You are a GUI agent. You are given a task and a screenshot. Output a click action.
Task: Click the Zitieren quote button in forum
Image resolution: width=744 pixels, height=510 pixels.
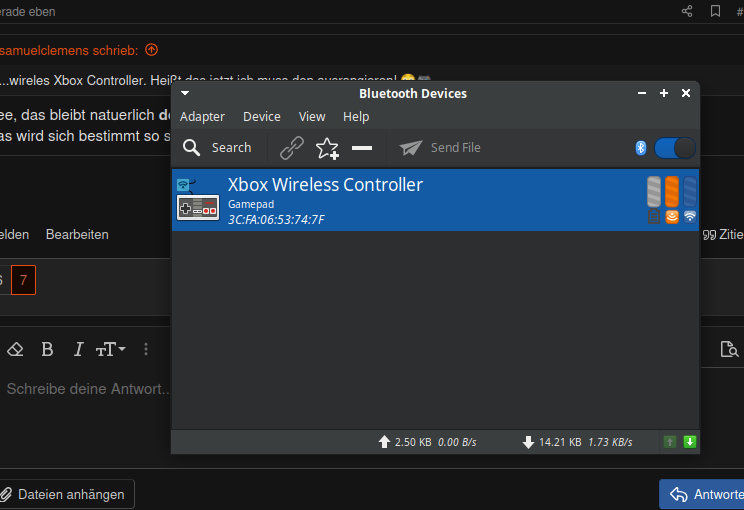[723, 234]
